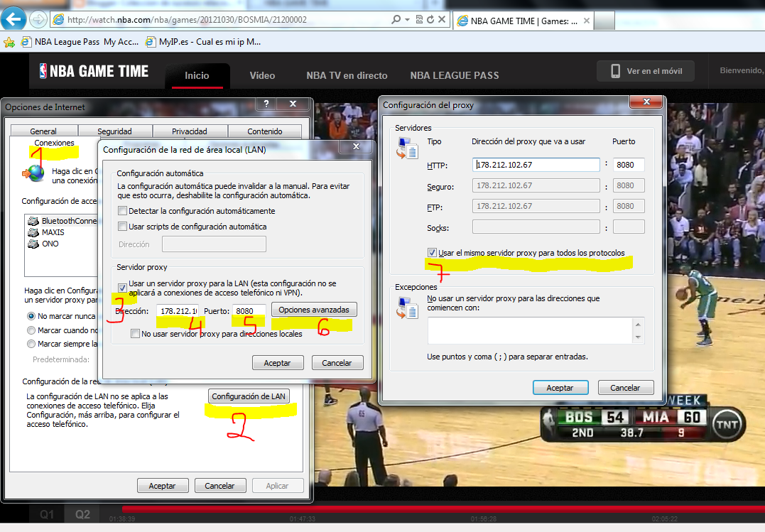Select MAXIS connection entry
765x532 pixels.
[x=47, y=232]
